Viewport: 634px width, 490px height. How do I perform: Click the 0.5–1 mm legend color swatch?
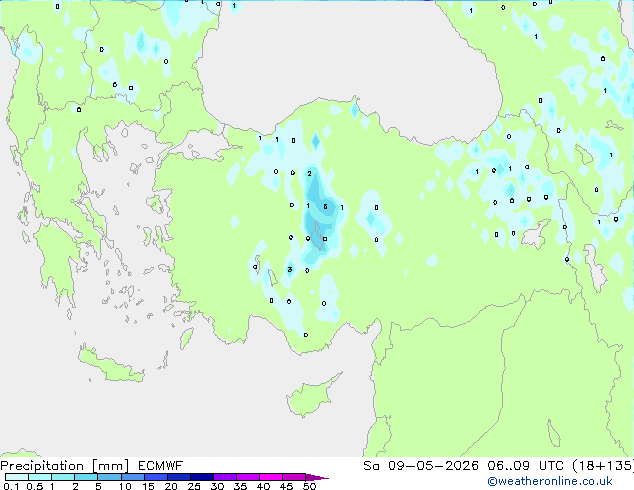(40, 477)
